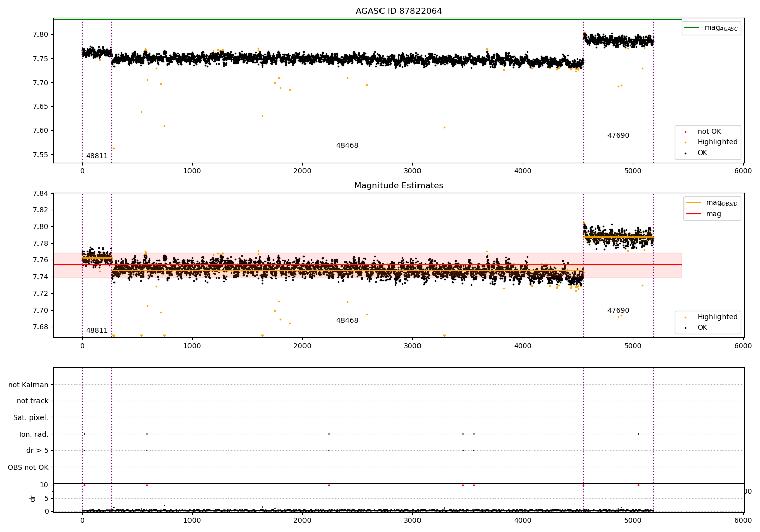Click the 7.74 y-axis tick label
Image resolution: width=760 pixels, height=532 pixels.
coord(41,277)
